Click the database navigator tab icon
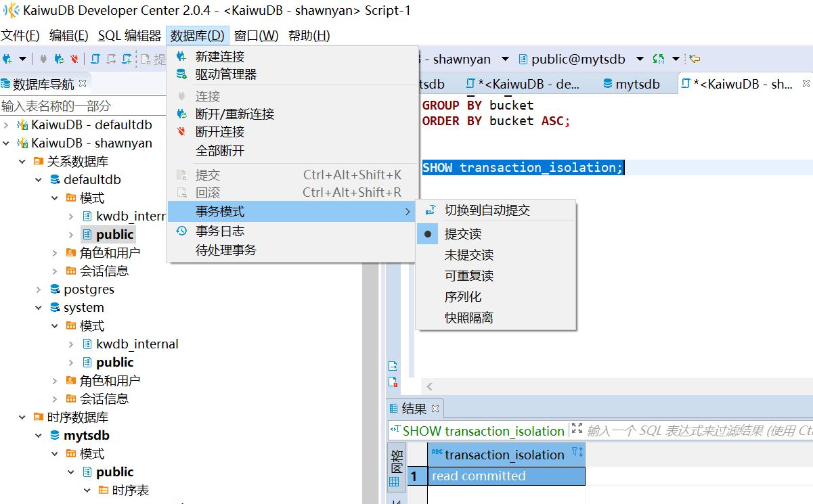Image resolution: width=813 pixels, height=504 pixels. [6, 84]
